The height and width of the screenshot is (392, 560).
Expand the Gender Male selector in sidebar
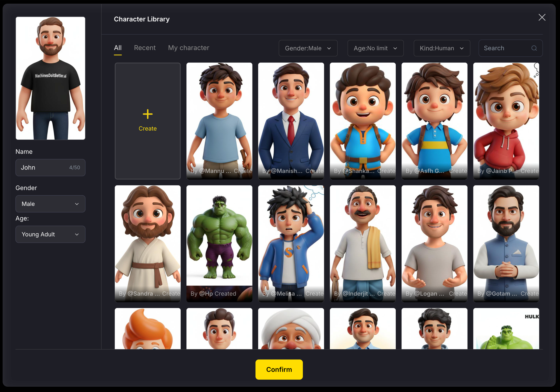pos(50,204)
